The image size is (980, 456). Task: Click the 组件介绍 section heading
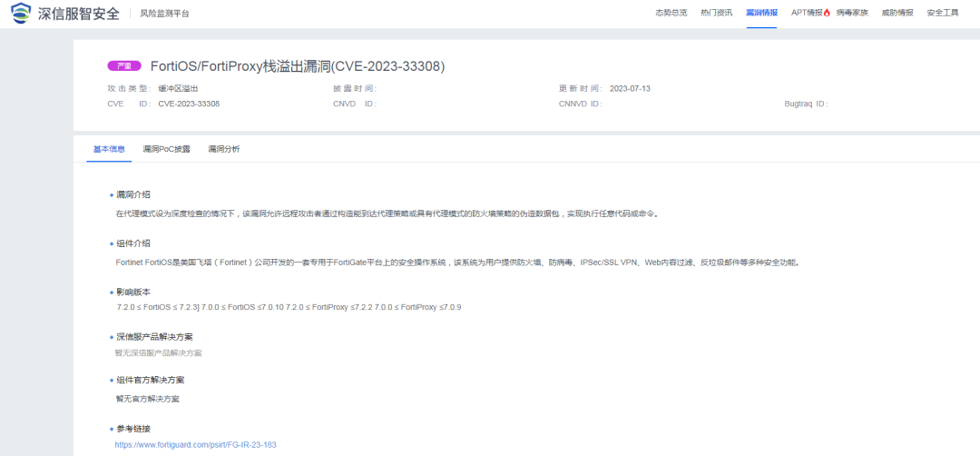click(133, 243)
